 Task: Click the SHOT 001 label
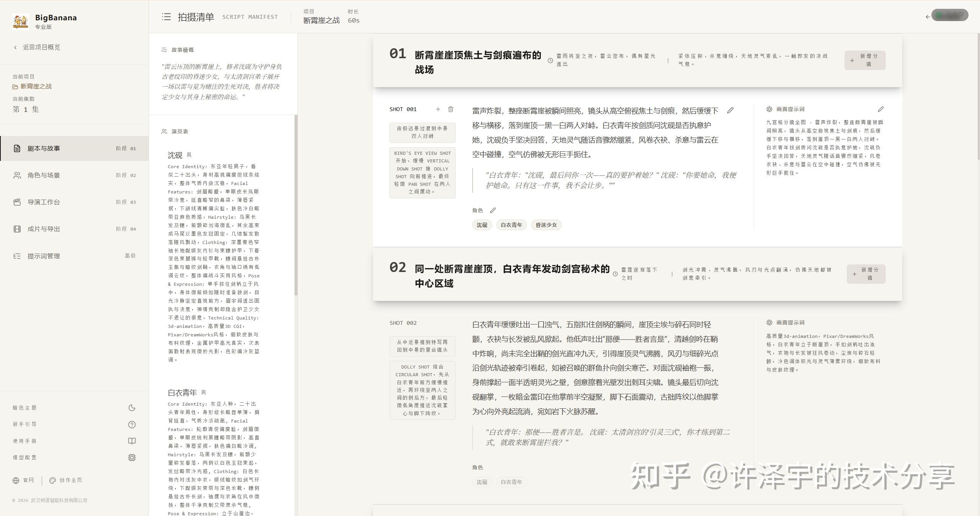coord(403,109)
